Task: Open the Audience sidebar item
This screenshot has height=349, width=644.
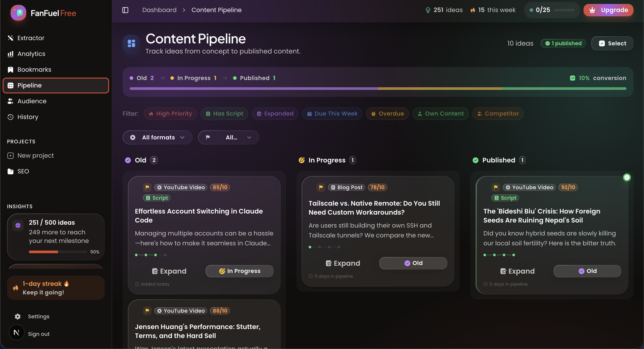Action: [x=32, y=101]
